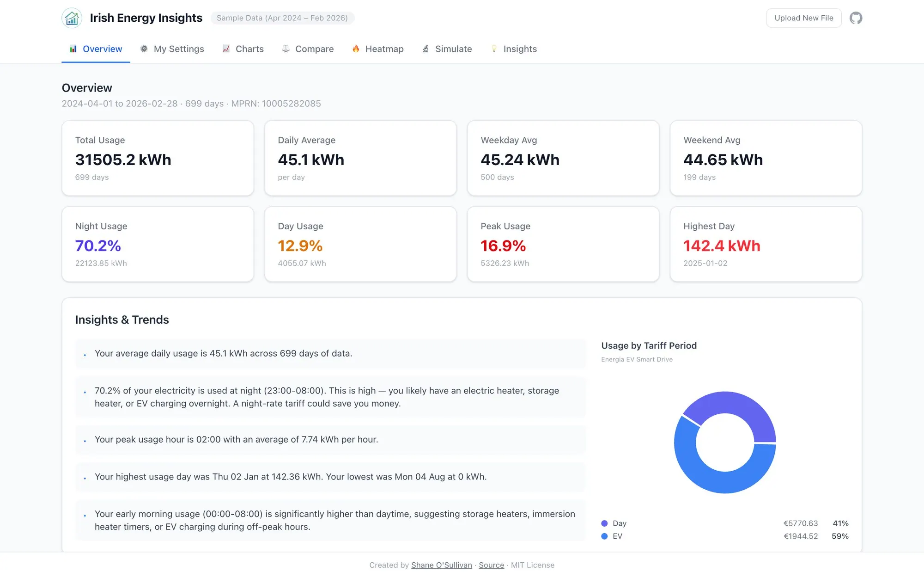924x578 pixels.
Task: Click the Overview bar chart icon
Action: point(73,49)
